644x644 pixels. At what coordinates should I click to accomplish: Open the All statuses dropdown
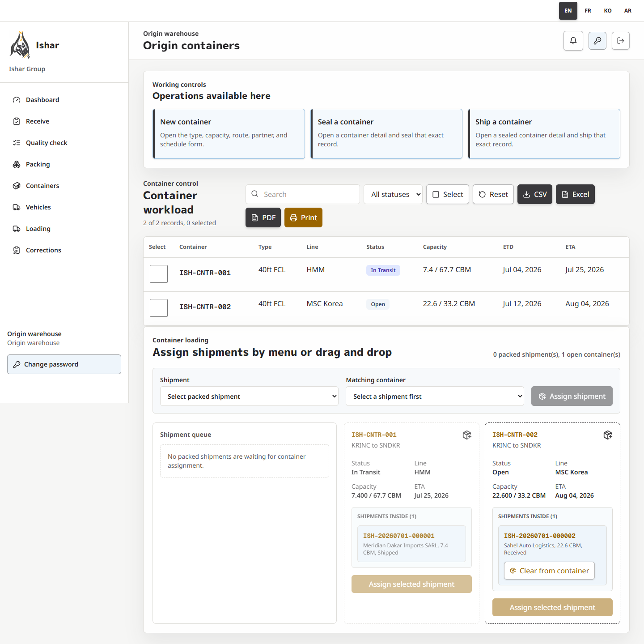[393, 194]
